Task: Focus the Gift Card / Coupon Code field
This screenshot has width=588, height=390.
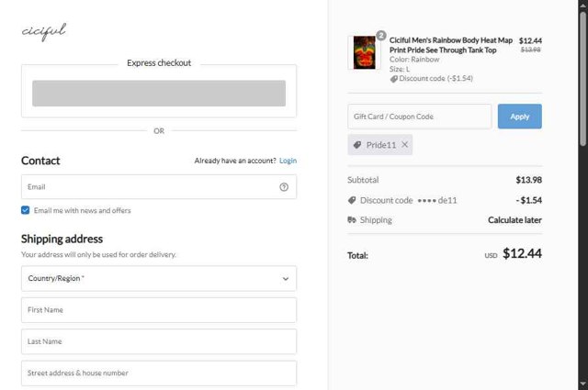Action: (420, 117)
